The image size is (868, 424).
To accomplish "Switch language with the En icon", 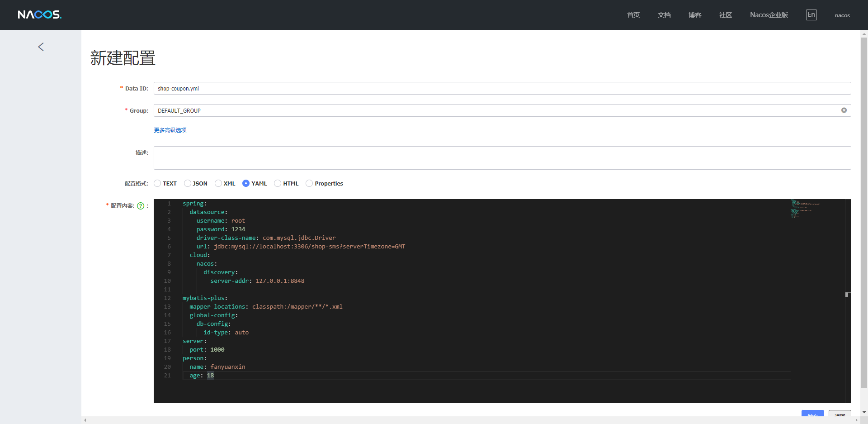I will [x=811, y=14].
